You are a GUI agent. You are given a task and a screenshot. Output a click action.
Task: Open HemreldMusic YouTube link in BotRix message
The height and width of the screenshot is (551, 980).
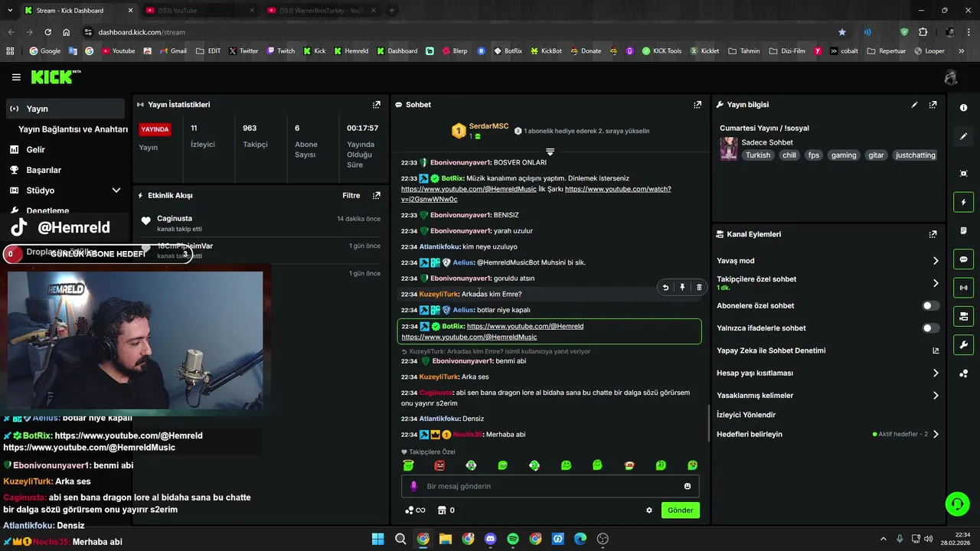(x=469, y=189)
